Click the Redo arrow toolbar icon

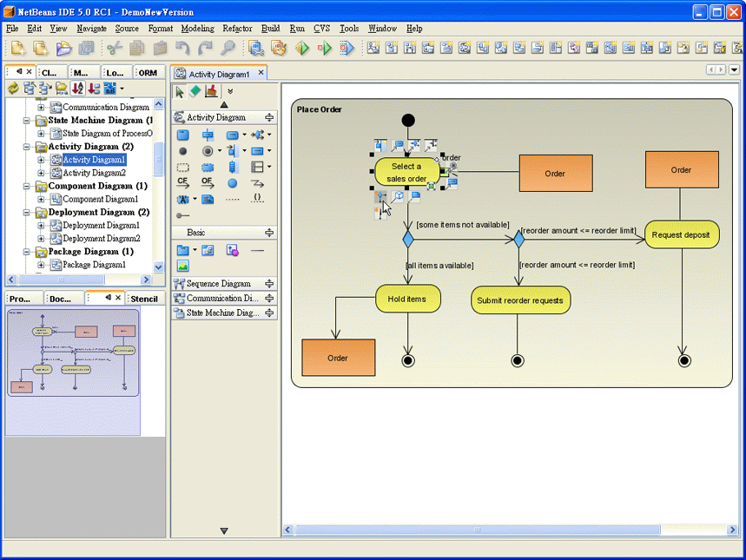(206, 48)
